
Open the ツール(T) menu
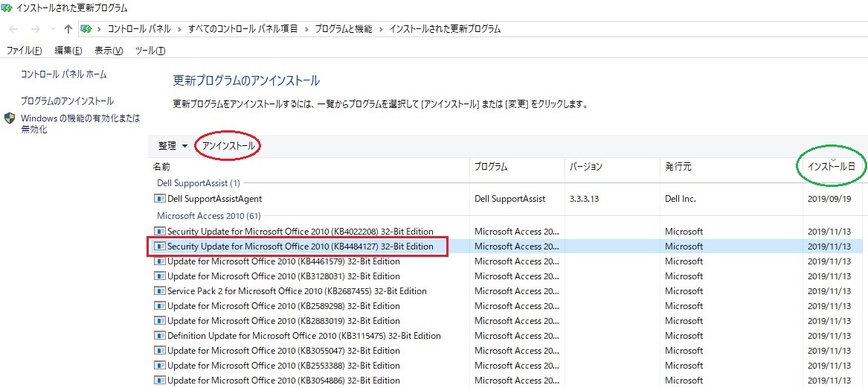pyautogui.click(x=150, y=51)
